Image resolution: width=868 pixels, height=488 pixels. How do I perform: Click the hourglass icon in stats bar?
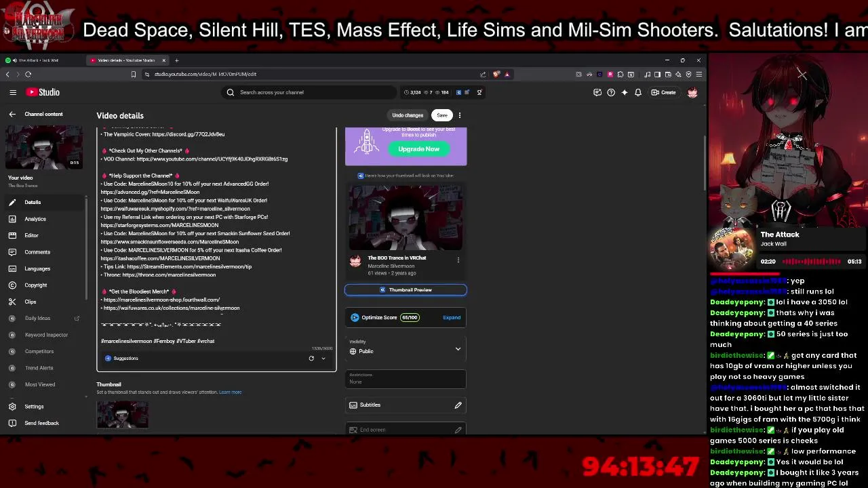click(x=479, y=92)
